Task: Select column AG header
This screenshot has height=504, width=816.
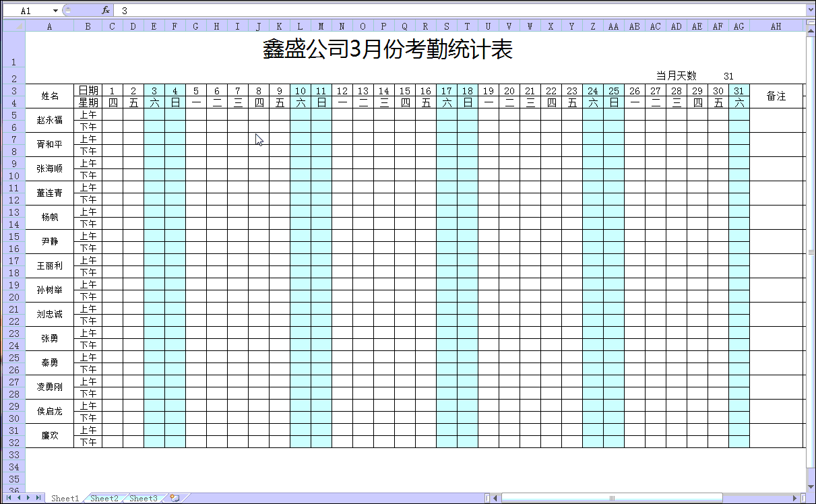Action: pyautogui.click(x=739, y=26)
